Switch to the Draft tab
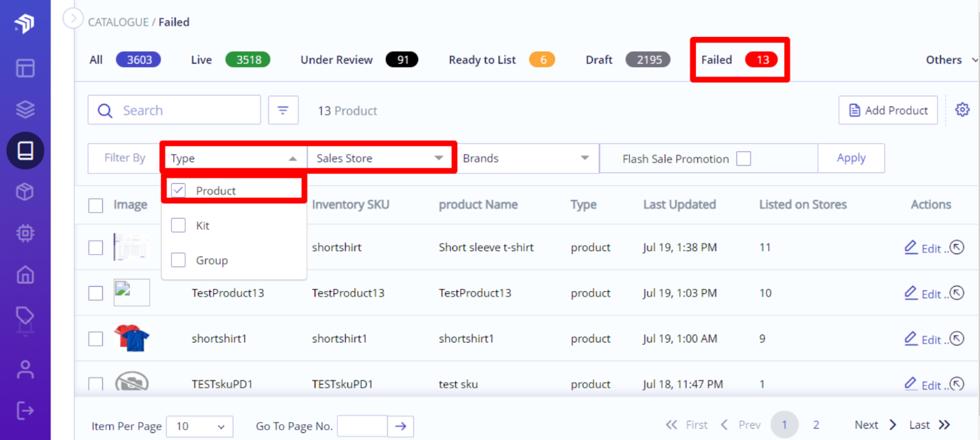Image resolution: width=980 pixels, height=440 pixels. coord(628,60)
